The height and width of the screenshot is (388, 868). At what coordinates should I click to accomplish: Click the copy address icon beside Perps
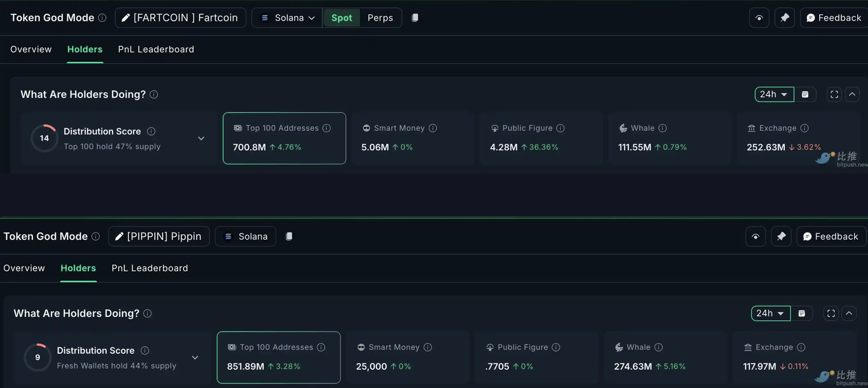(415, 17)
